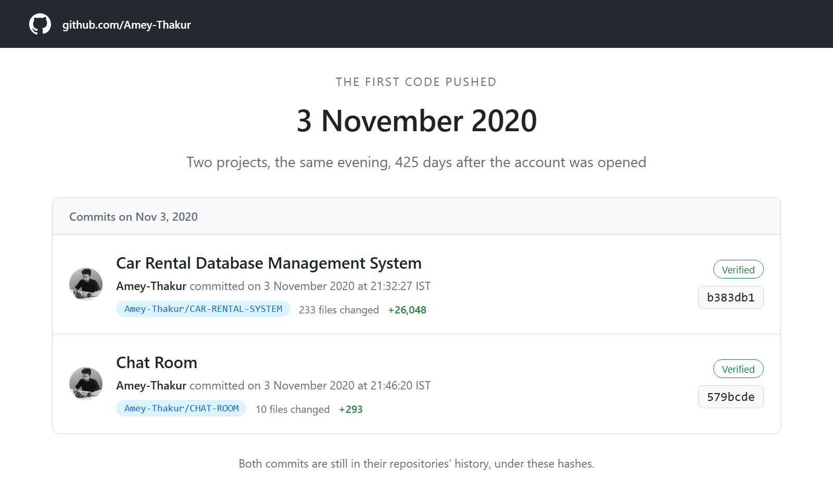Click 'THE FIRST CODE PUSHED' label
The width and height of the screenshot is (833, 504).
416,82
